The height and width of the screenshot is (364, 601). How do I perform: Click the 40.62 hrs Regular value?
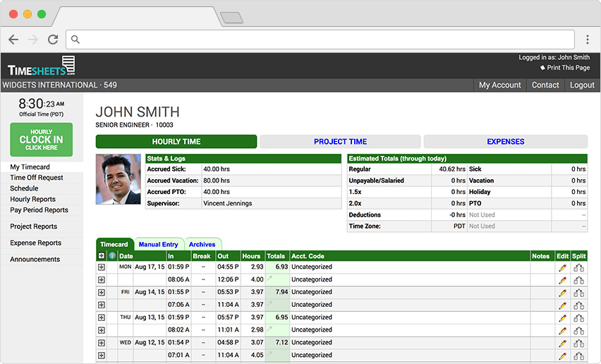point(452,169)
